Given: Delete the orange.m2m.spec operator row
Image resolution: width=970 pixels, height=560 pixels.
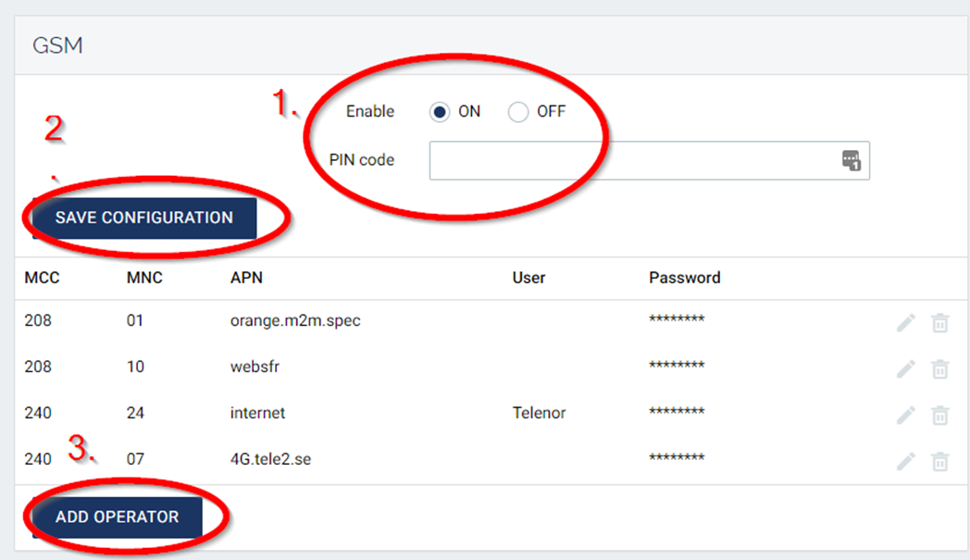Looking at the screenshot, I should point(940,322).
